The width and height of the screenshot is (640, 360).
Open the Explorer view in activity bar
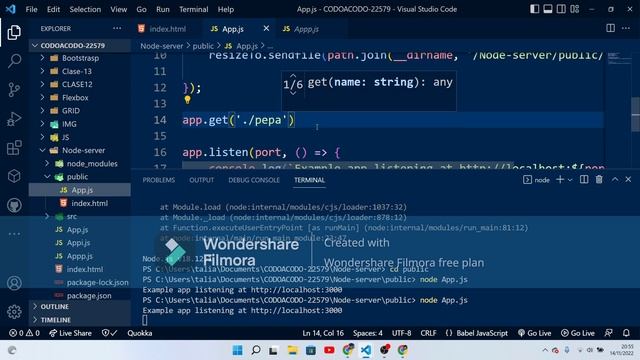pyautogui.click(x=14, y=32)
